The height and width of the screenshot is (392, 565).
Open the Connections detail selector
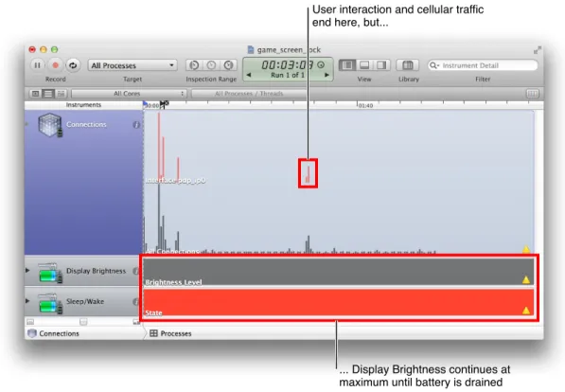(53, 333)
